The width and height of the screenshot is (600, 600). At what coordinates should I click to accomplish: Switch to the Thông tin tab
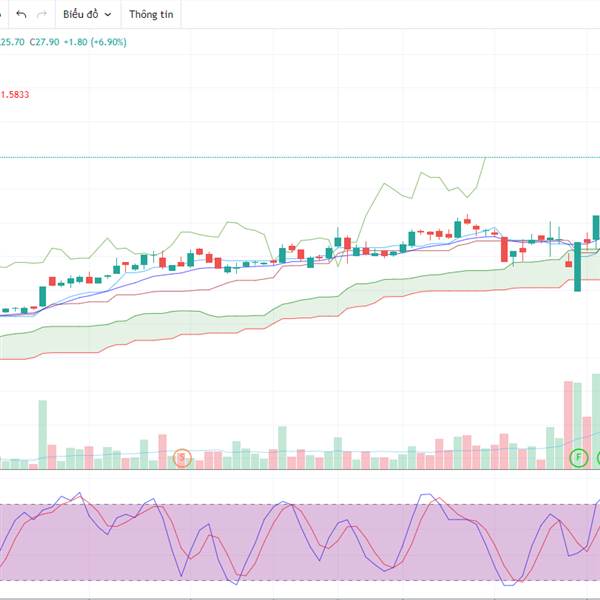151,15
